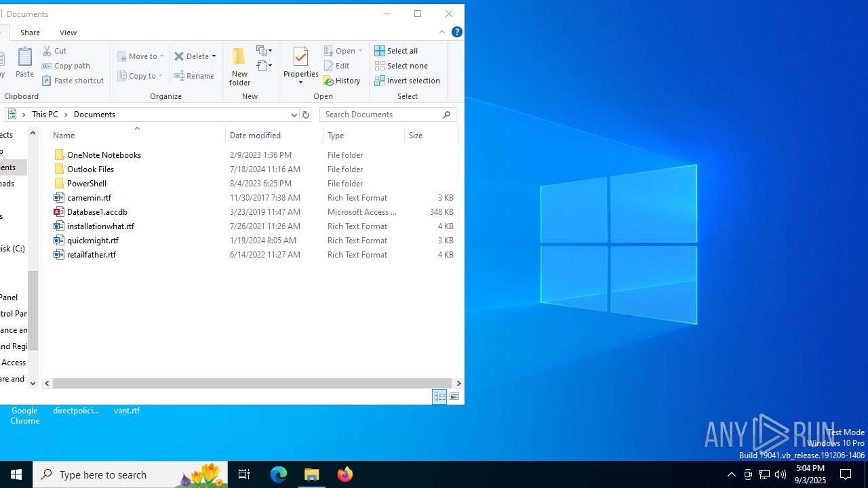Open the Move to dropdown
Screen dimensions: 868x488
(x=140, y=56)
